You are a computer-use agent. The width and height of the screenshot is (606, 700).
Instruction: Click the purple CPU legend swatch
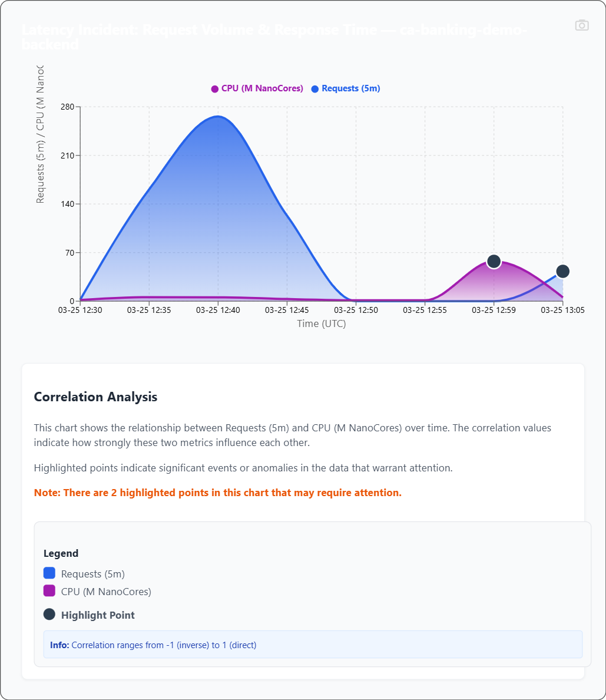tap(49, 591)
